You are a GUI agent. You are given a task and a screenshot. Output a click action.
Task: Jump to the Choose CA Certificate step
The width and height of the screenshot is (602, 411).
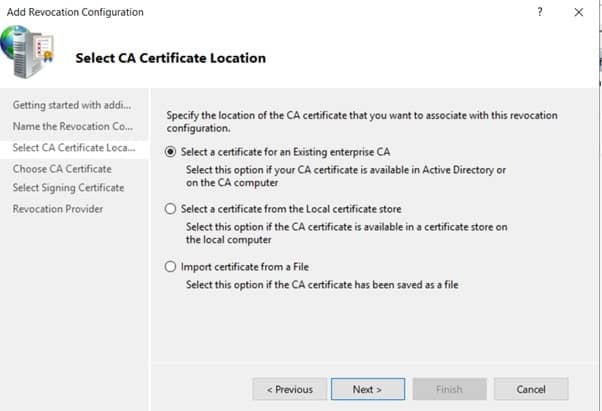(x=62, y=169)
